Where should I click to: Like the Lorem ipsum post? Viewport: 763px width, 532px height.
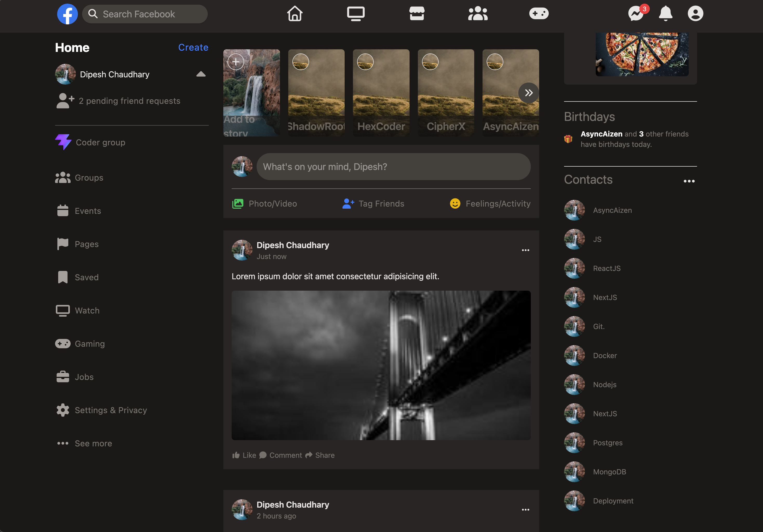pos(244,455)
